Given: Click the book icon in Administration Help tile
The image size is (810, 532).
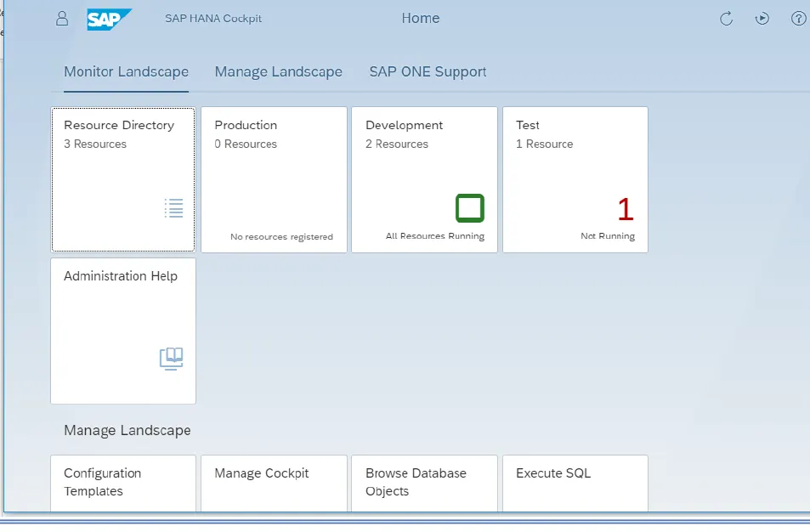Looking at the screenshot, I should tap(172, 359).
